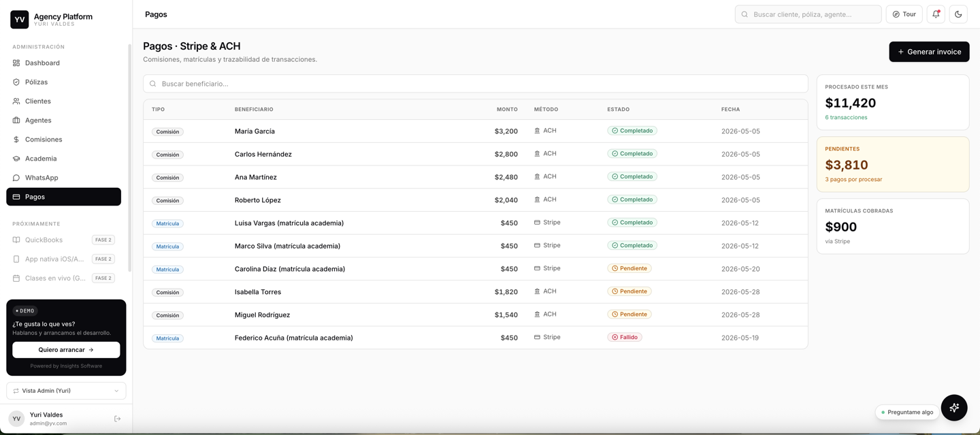This screenshot has height=435, width=980.
Task: Click the Clientes people icon
Action: [x=16, y=101]
